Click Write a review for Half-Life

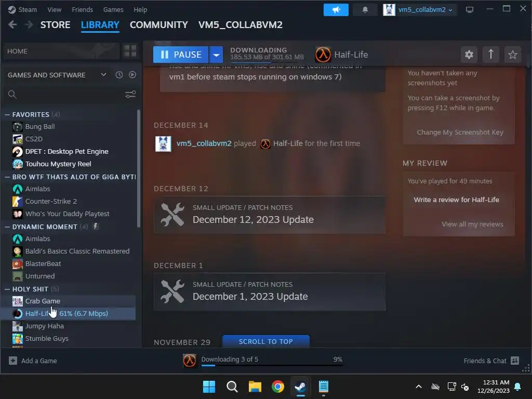coord(456,200)
